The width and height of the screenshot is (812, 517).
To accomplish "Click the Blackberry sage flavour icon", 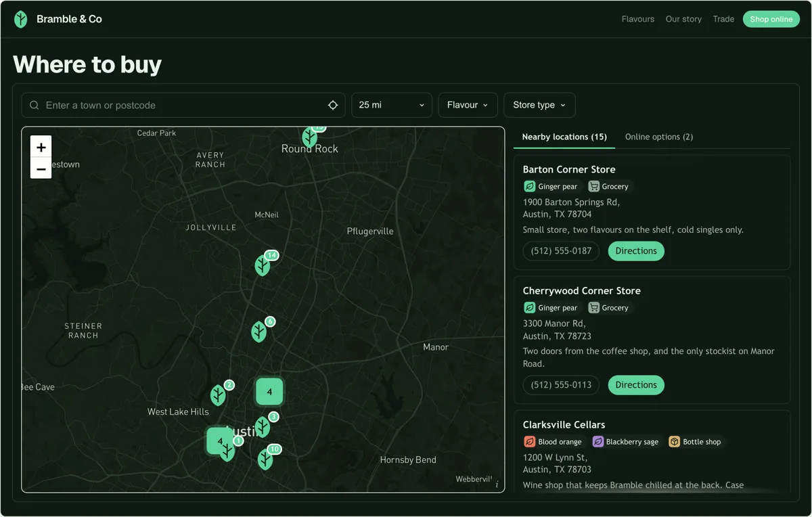I will click(x=598, y=441).
